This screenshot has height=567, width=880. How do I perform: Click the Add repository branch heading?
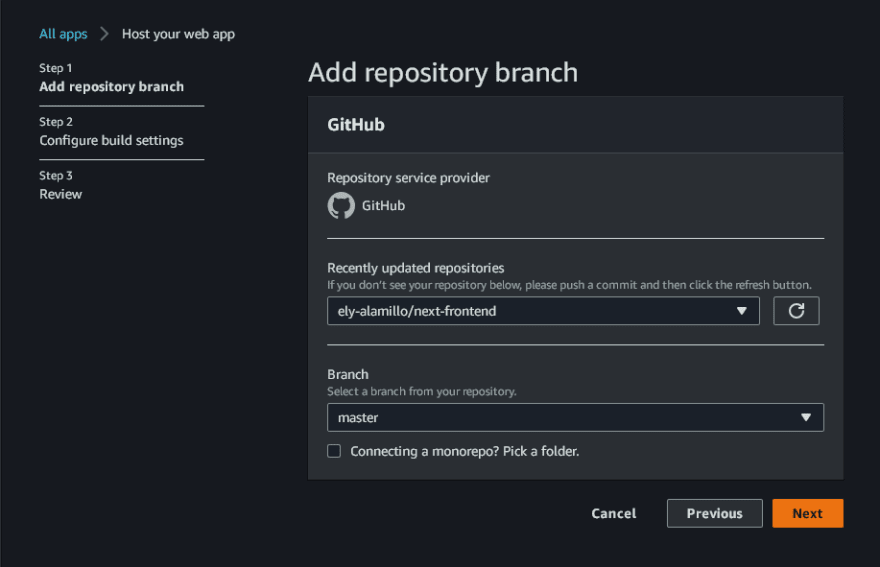coord(443,72)
